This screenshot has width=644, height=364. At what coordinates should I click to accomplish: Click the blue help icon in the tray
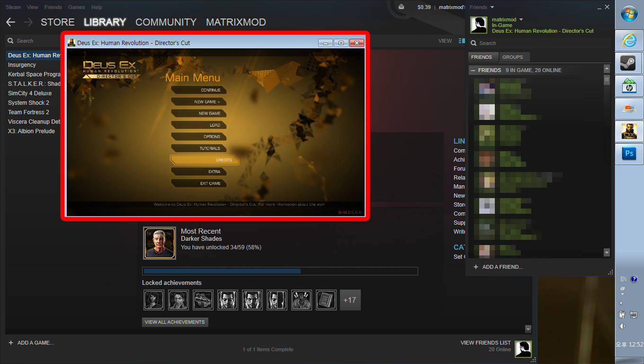pyautogui.click(x=634, y=279)
